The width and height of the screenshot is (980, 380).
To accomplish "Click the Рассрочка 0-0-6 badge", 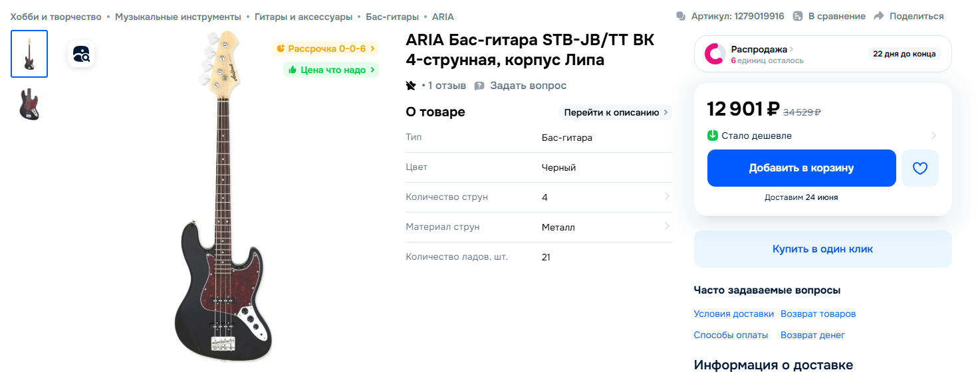I will [325, 48].
